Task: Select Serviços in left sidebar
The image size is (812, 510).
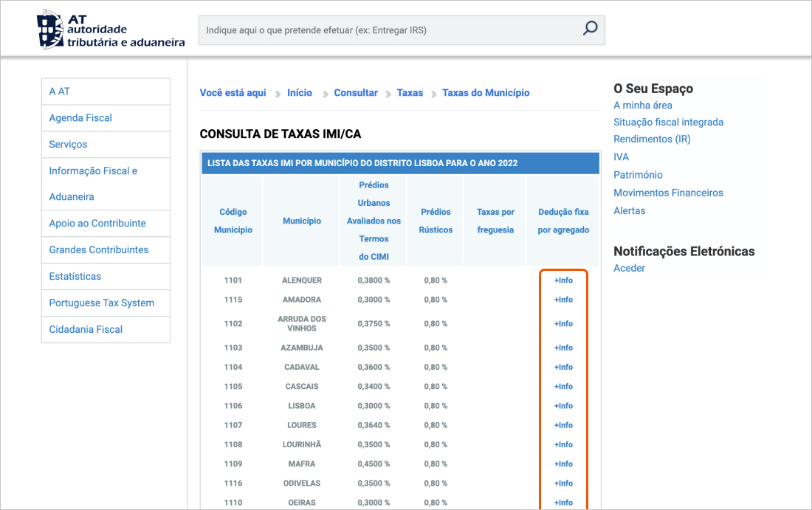Action: coord(68,145)
